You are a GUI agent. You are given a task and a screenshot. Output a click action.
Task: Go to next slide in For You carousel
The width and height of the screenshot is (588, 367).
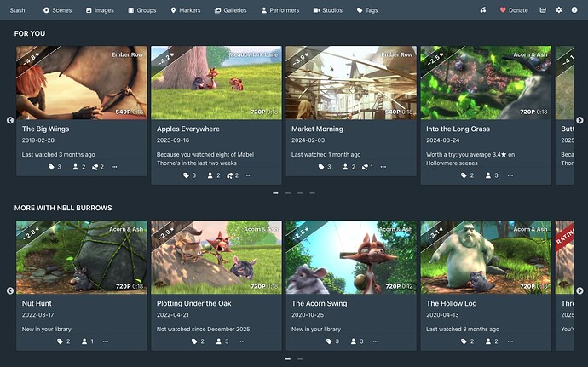coord(579,120)
